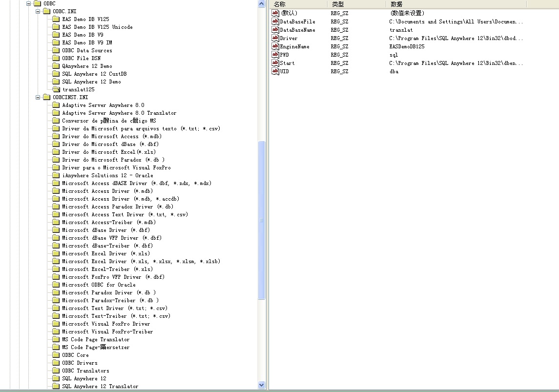
Task: Sort values by the 名称 column header
Action: pos(299,4)
